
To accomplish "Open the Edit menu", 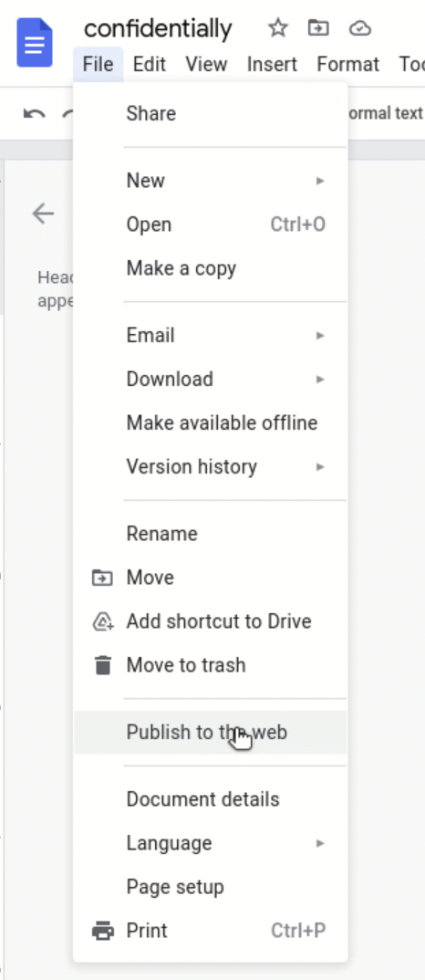I will click(150, 65).
